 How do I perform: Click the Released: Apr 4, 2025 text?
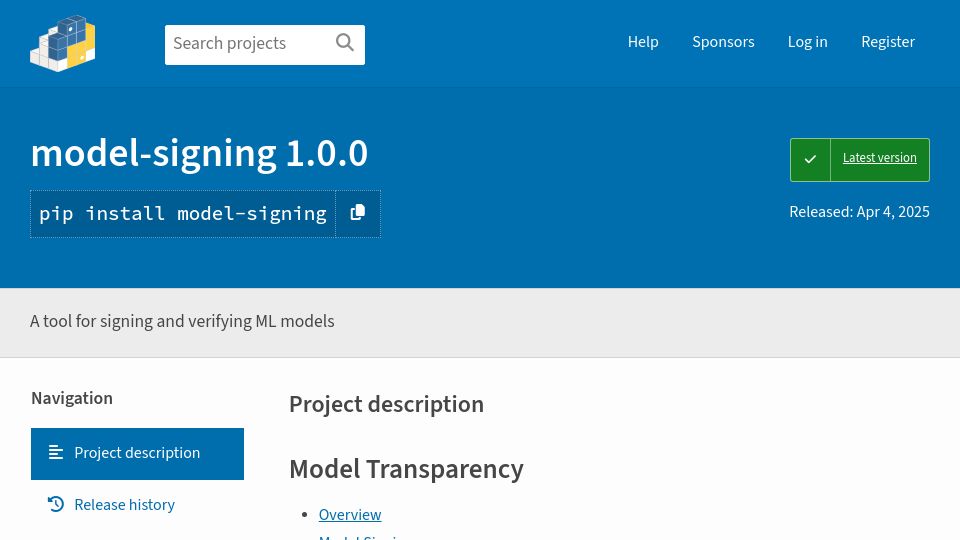click(859, 212)
